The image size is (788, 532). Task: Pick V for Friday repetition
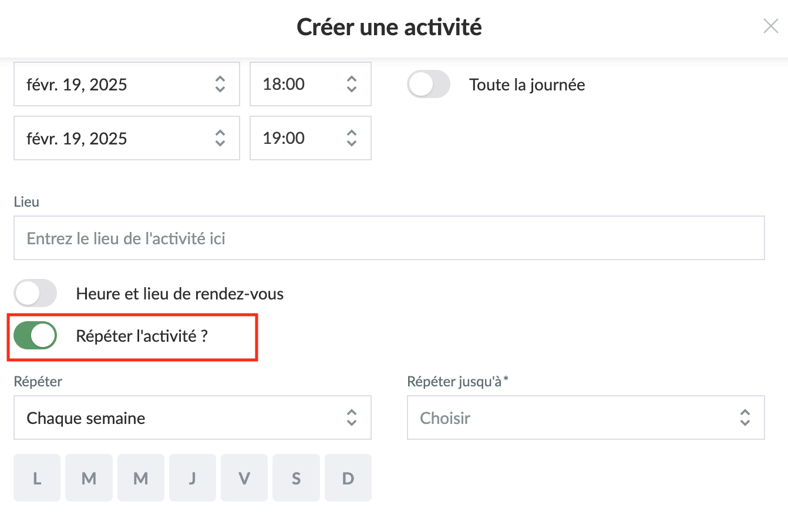[x=244, y=478]
